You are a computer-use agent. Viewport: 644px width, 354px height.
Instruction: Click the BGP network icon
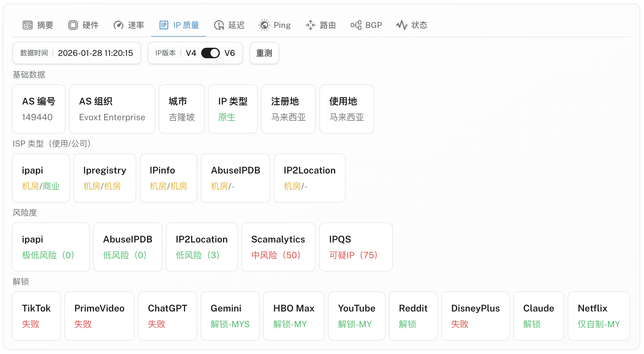pyautogui.click(x=356, y=25)
